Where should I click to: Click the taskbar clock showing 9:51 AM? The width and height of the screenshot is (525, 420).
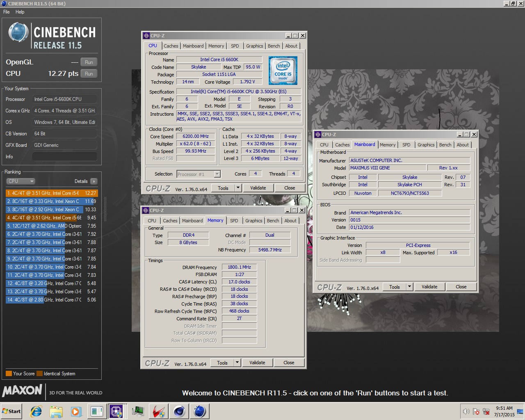504,411
